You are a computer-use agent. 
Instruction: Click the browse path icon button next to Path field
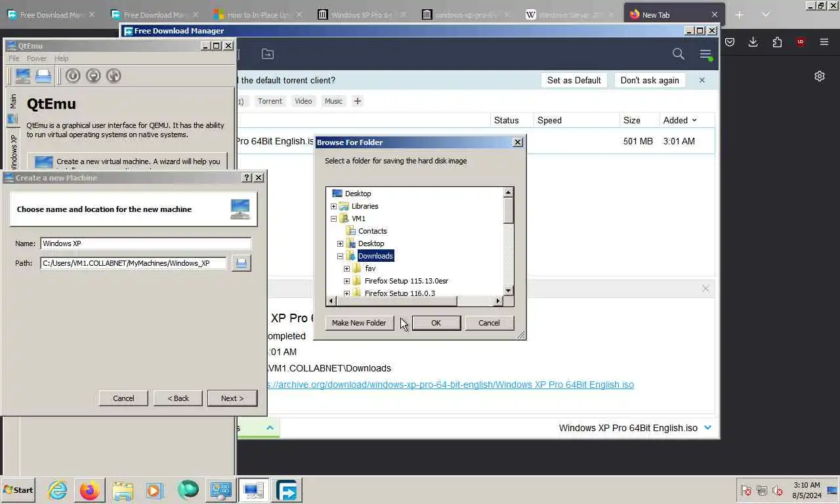pos(241,263)
